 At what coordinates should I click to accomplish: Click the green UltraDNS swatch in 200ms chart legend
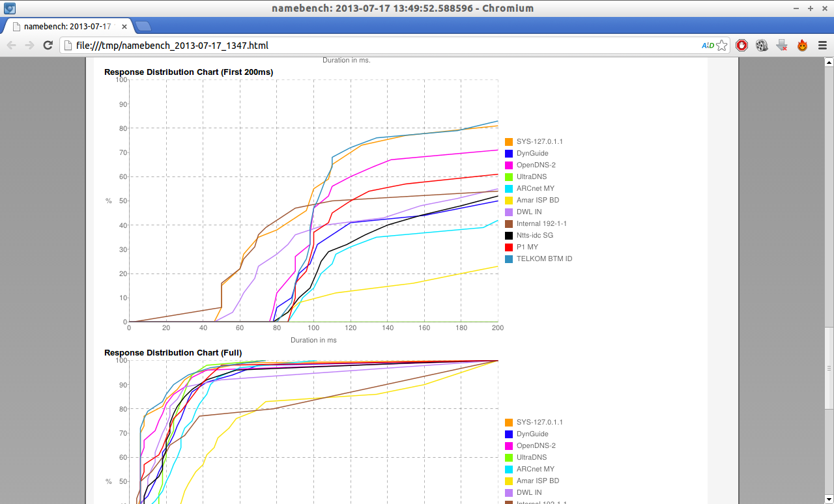[509, 176]
